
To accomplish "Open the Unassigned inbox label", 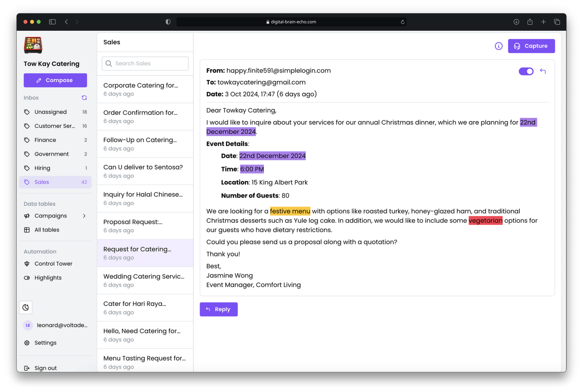I will 55,112.
